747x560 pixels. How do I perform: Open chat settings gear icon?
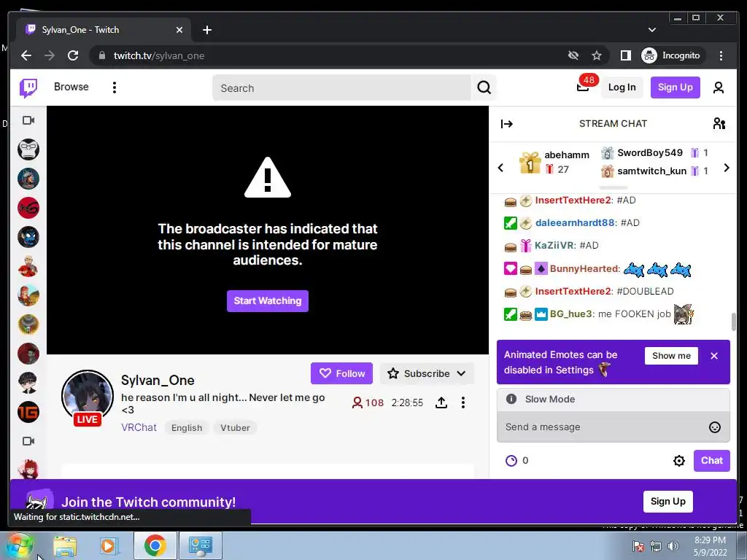679,461
